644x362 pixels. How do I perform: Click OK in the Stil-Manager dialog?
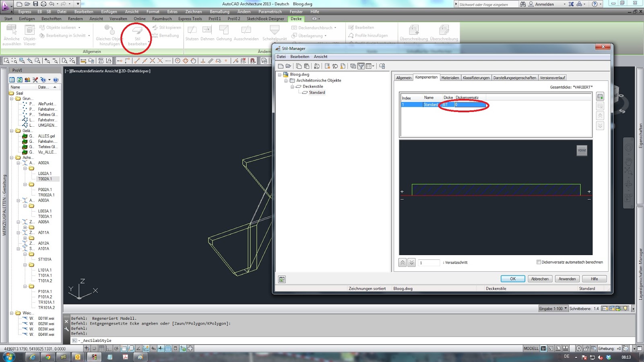(x=513, y=279)
